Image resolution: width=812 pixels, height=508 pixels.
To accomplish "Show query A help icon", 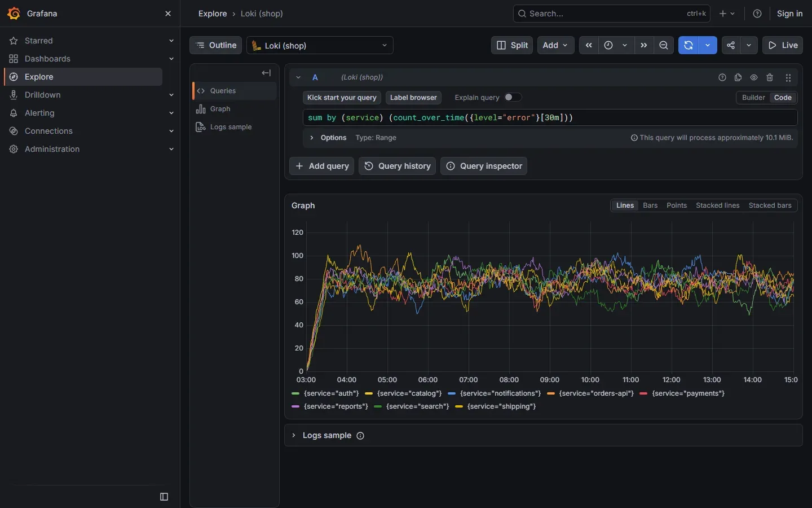I will pos(722,77).
